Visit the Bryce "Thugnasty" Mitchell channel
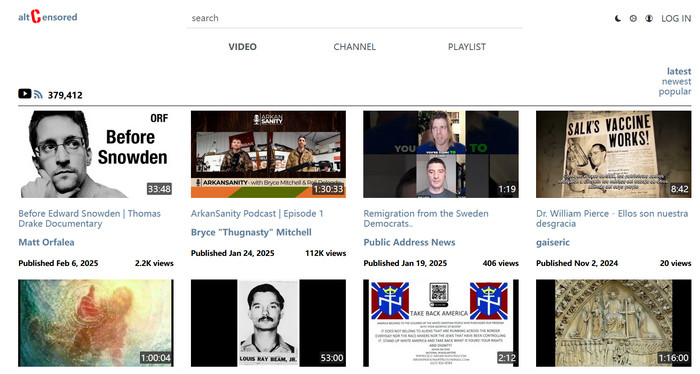 point(251,232)
